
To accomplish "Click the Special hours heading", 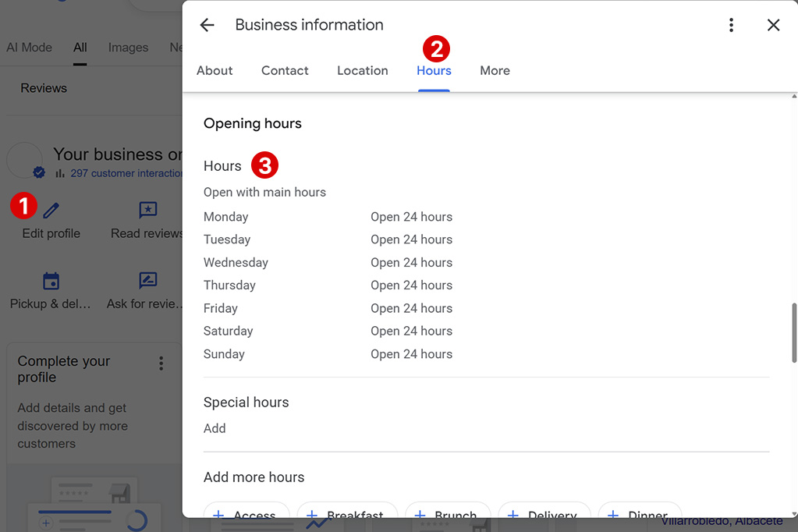I will pyautogui.click(x=246, y=403).
